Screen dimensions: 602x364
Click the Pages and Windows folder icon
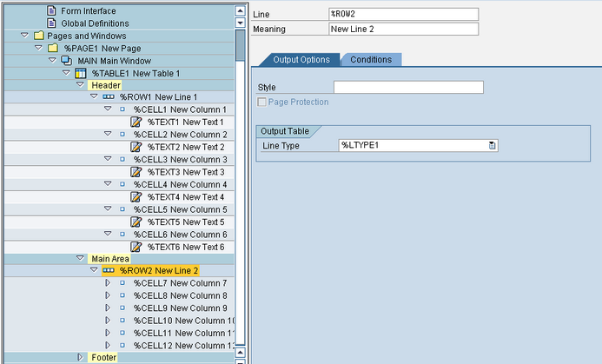click(38, 36)
